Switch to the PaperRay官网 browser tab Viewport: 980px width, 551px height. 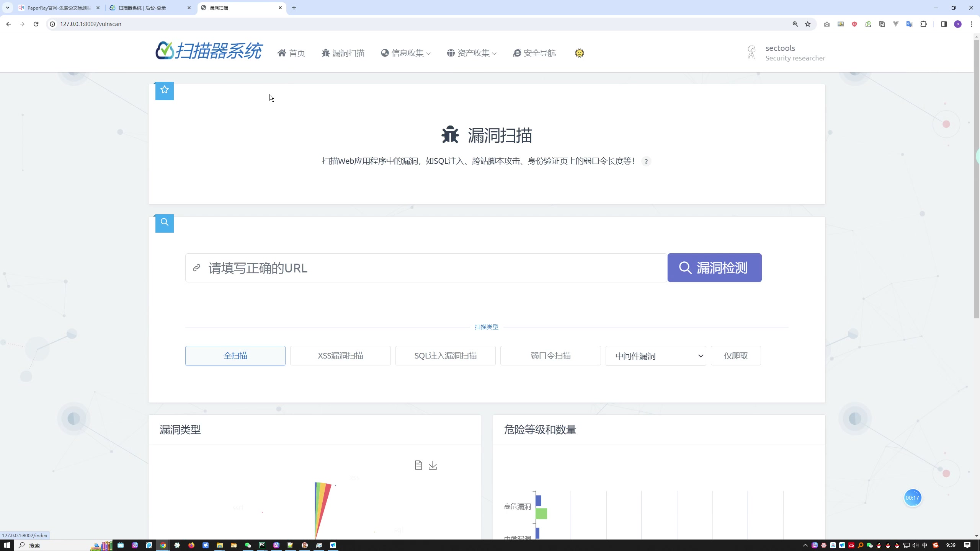[x=59, y=8]
